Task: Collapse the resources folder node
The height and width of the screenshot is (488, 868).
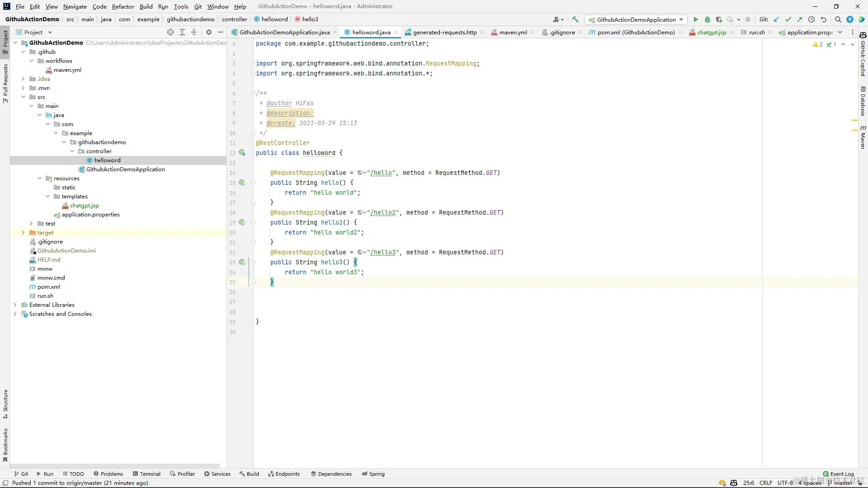Action: click(39, 178)
